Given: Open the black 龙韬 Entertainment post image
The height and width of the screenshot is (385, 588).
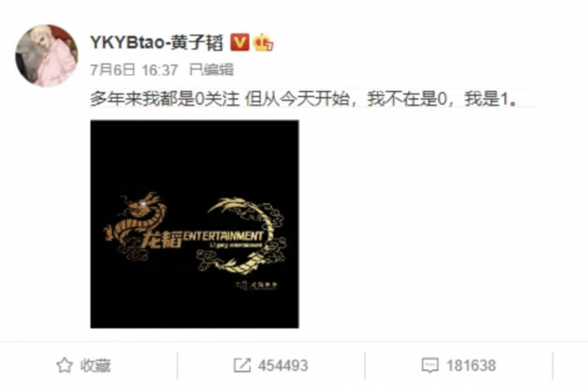Looking at the screenshot, I should pyautogui.click(x=195, y=224).
